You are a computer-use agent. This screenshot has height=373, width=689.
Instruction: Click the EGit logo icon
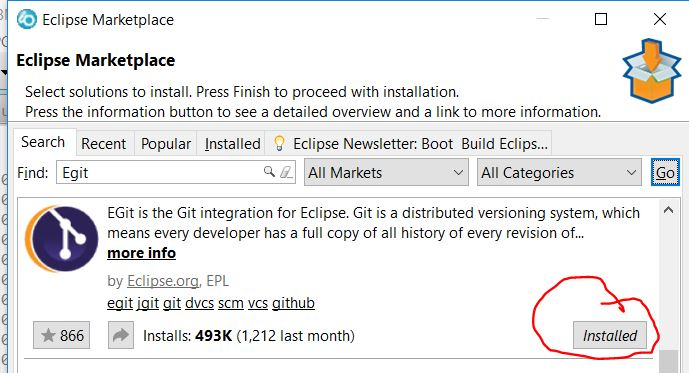point(62,239)
